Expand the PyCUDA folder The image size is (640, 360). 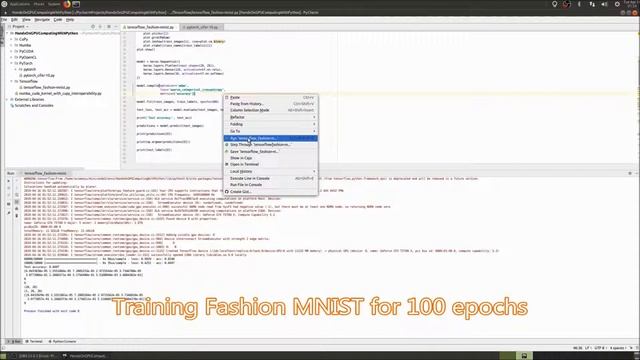11,51
